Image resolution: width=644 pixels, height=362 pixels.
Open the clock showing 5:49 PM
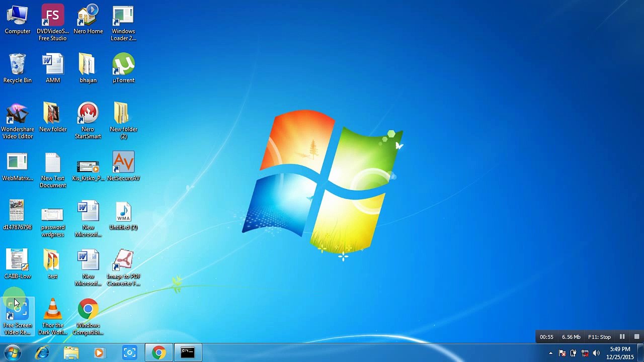click(x=620, y=353)
